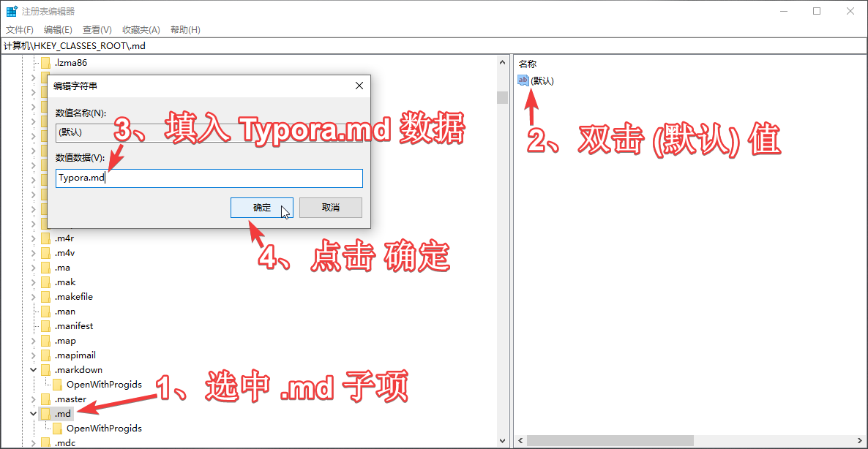Screen dimensions: 868x449
Task: Expand the .ma key
Action: (33, 268)
